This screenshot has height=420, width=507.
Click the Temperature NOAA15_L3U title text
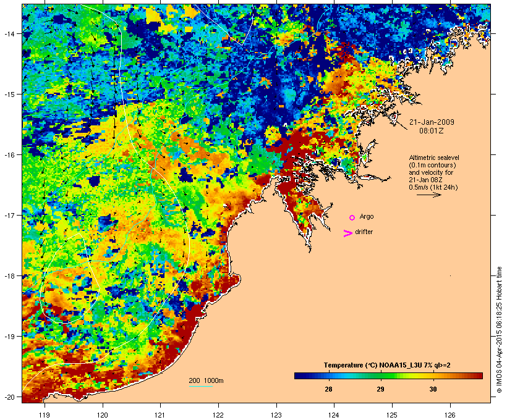coord(387,366)
